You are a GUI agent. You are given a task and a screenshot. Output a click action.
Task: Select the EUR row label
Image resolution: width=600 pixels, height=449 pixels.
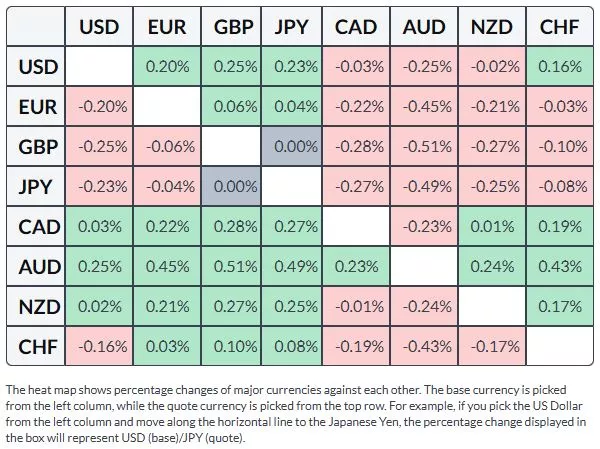(x=39, y=107)
